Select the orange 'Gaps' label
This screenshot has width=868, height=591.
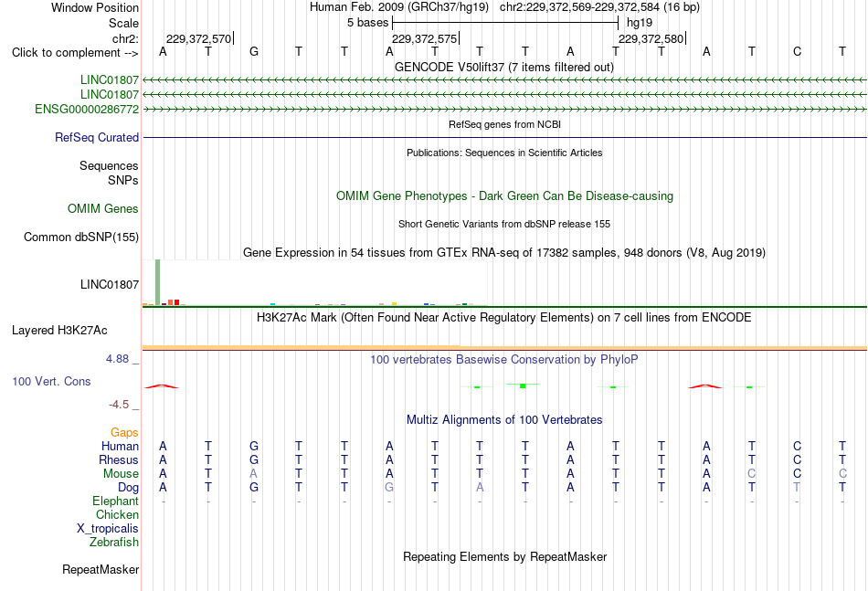point(124,432)
